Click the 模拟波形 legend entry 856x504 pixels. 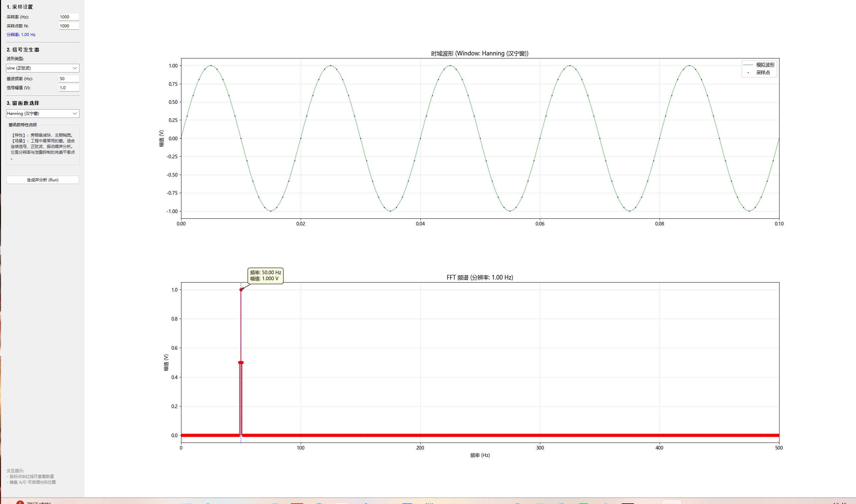coord(765,65)
